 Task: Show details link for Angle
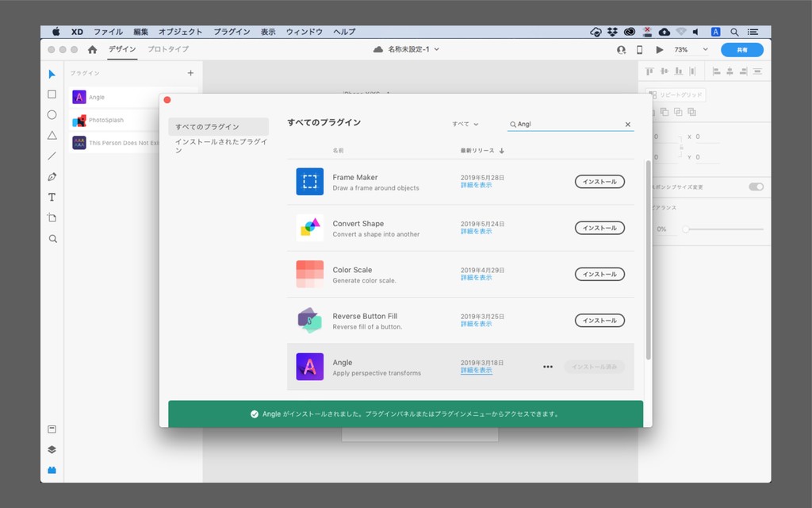pyautogui.click(x=477, y=370)
